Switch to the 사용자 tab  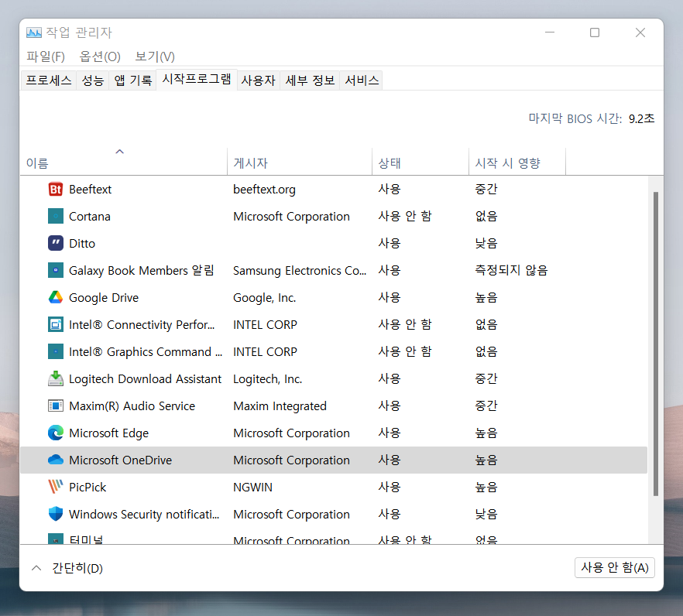point(259,80)
